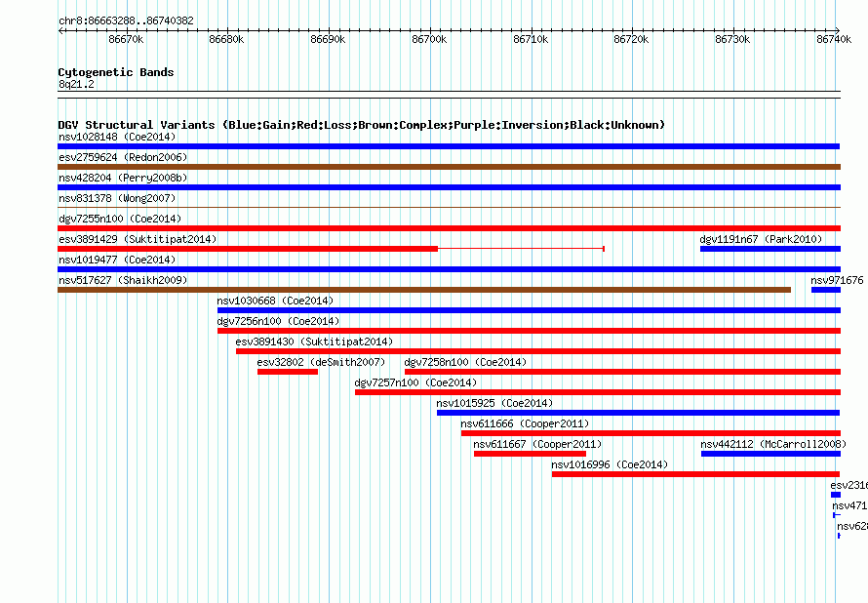
Task: Click the chr8:86663288..86740382 coordinates text
Action: click(126, 20)
